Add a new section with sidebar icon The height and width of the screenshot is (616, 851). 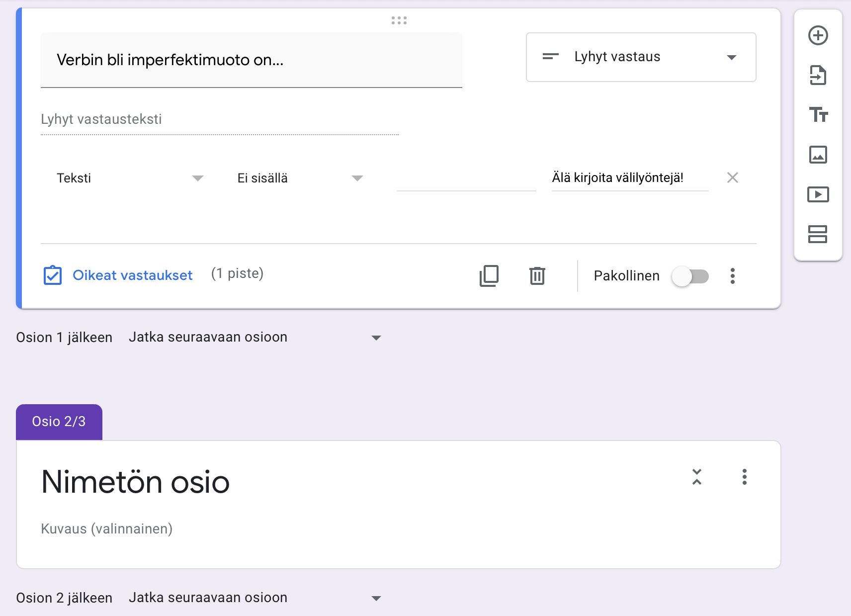(818, 234)
